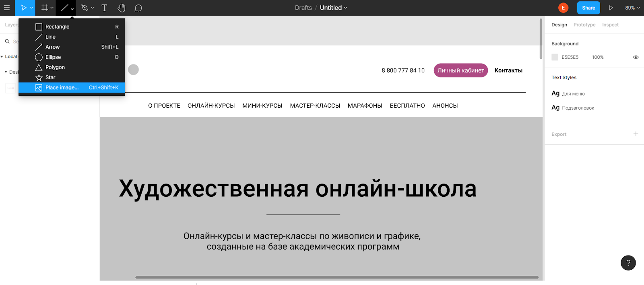644x285 pixels.
Task: Select the Hand tool
Action: (x=121, y=8)
